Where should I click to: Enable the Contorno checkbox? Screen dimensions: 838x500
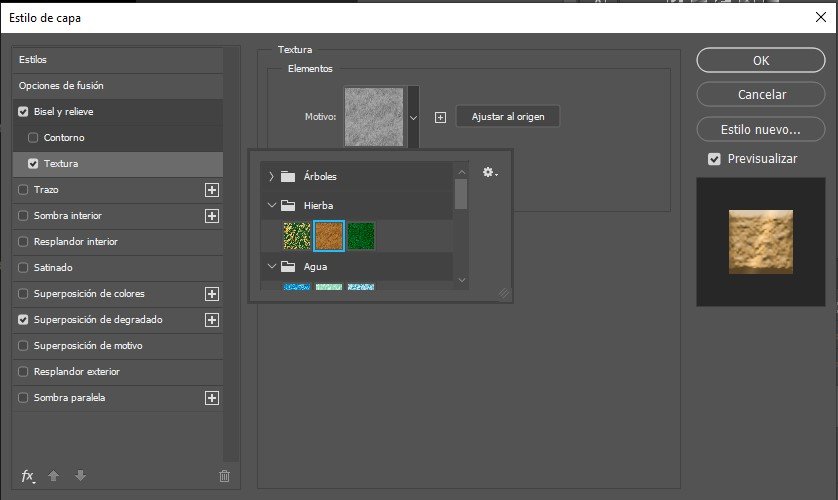(34, 138)
